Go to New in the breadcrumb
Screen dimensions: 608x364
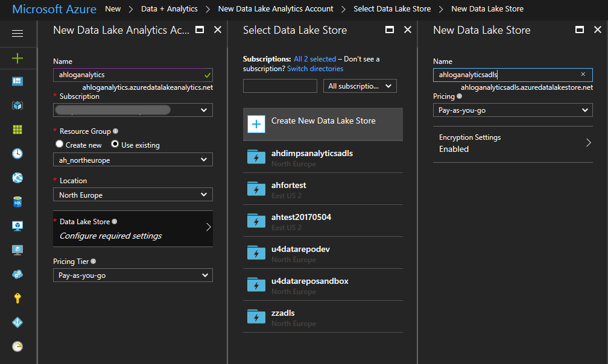point(113,9)
